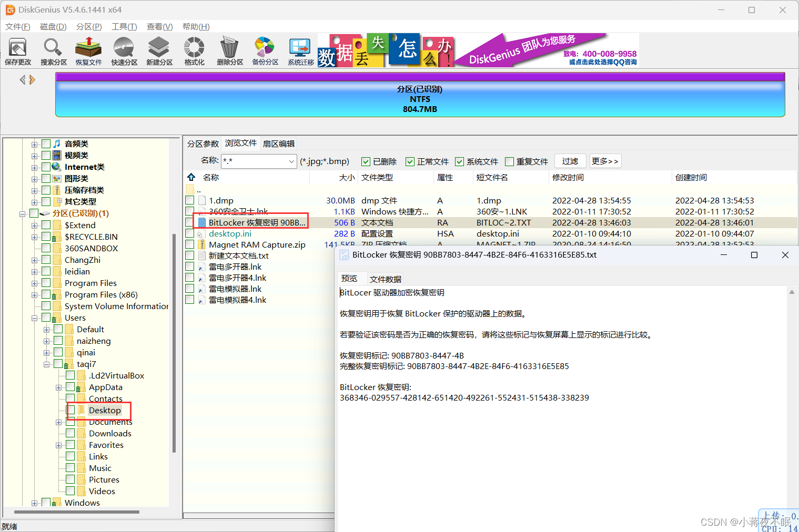Open the 工具(T) menu

coord(124,26)
